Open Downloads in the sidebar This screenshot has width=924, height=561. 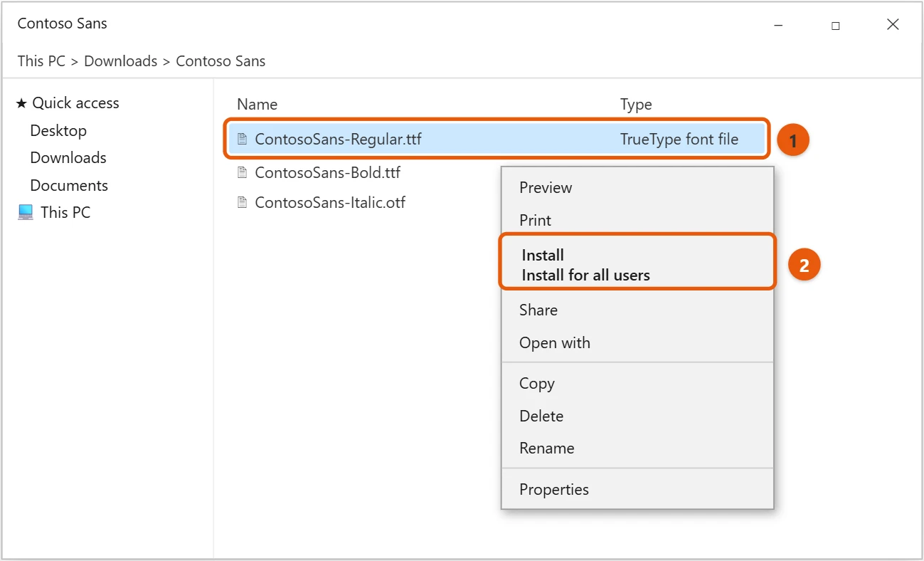click(x=68, y=158)
